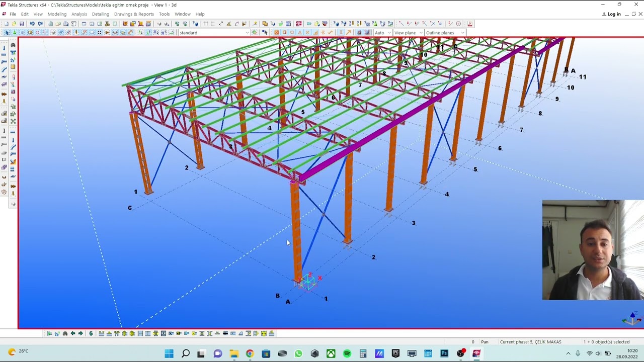Click the Open model folder icon
This screenshot has width=644, height=362.
14,24
